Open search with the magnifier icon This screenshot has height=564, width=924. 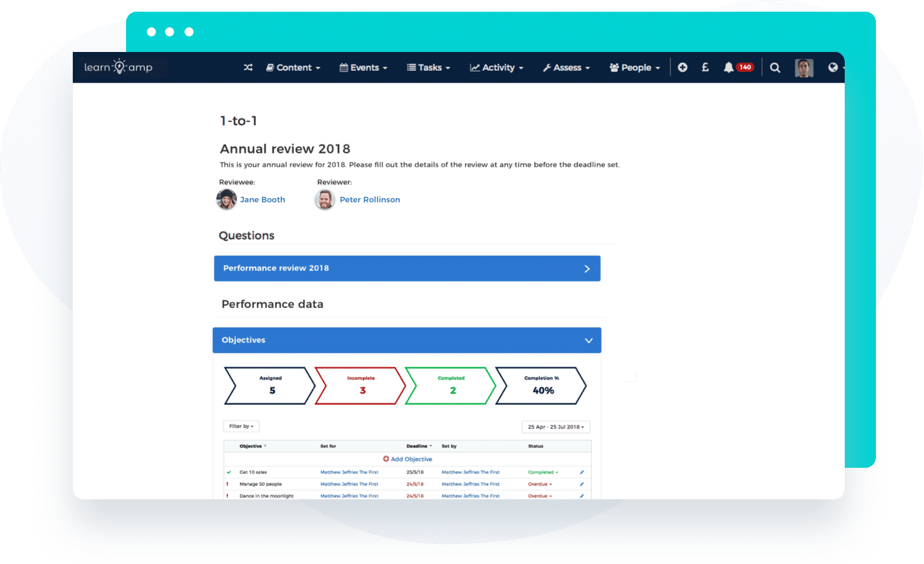775,67
